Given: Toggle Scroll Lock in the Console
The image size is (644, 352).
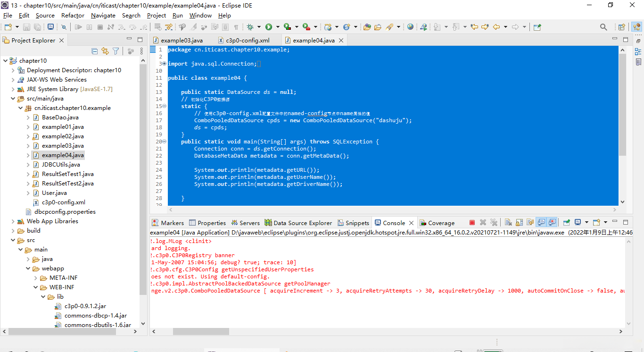Looking at the screenshot, I should (519, 223).
